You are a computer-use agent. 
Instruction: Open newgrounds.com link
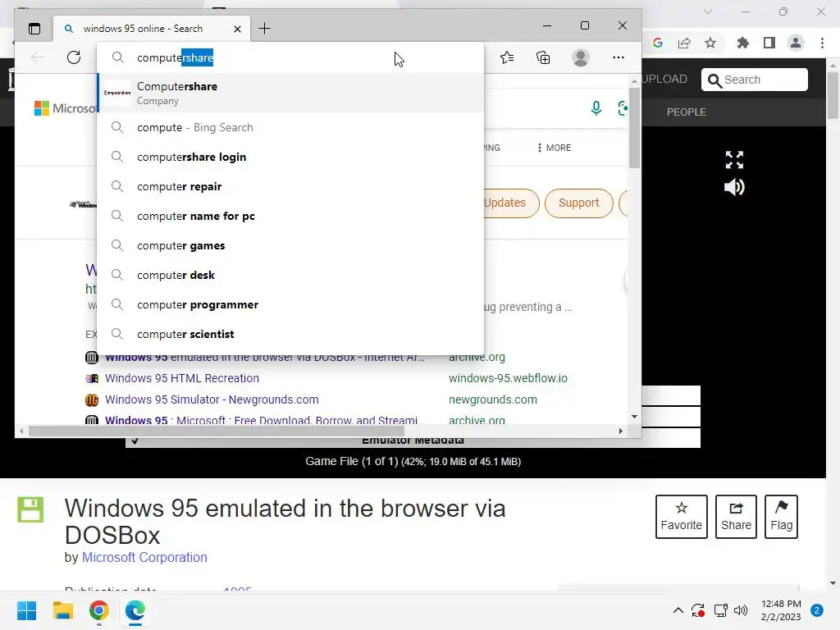point(493,399)
